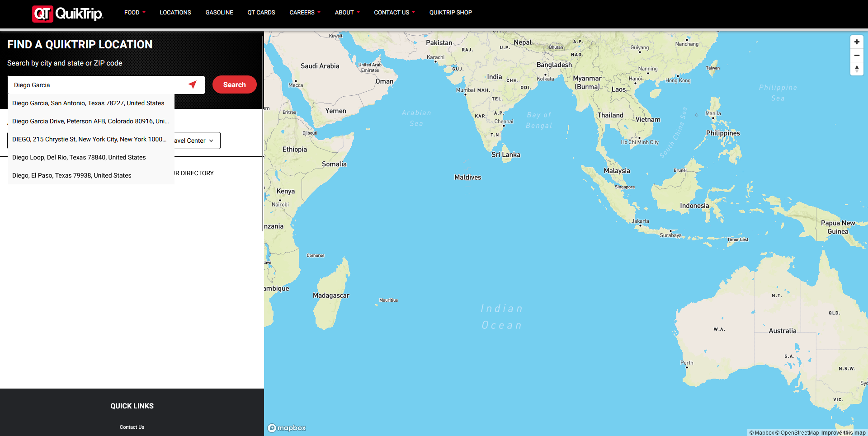The width and height of the screenshot is (868, 436).
Task: Click the QuikTrip logo
Action: point(68,14)
